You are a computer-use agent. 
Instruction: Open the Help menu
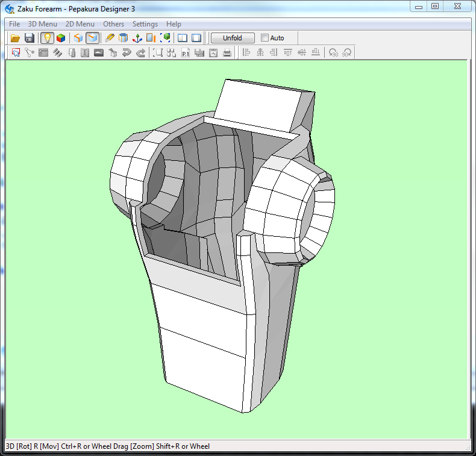tap(174, 24)
